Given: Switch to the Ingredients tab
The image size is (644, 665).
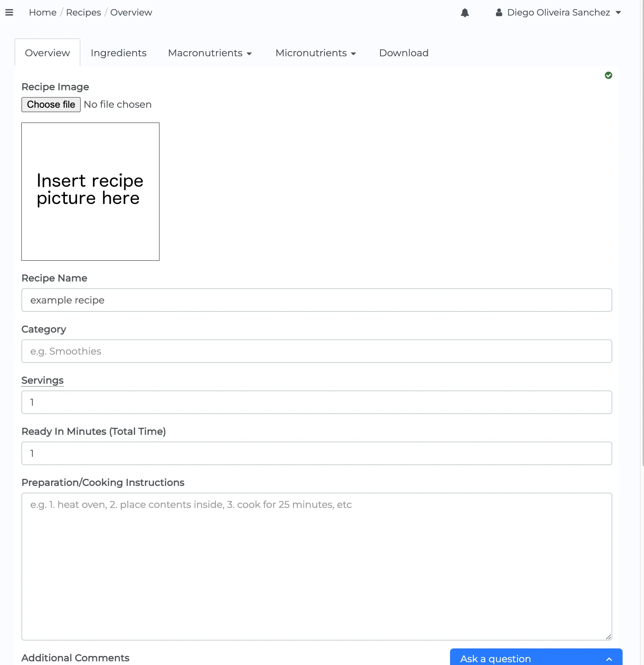Looking at the screenshot, I should 118,53.
